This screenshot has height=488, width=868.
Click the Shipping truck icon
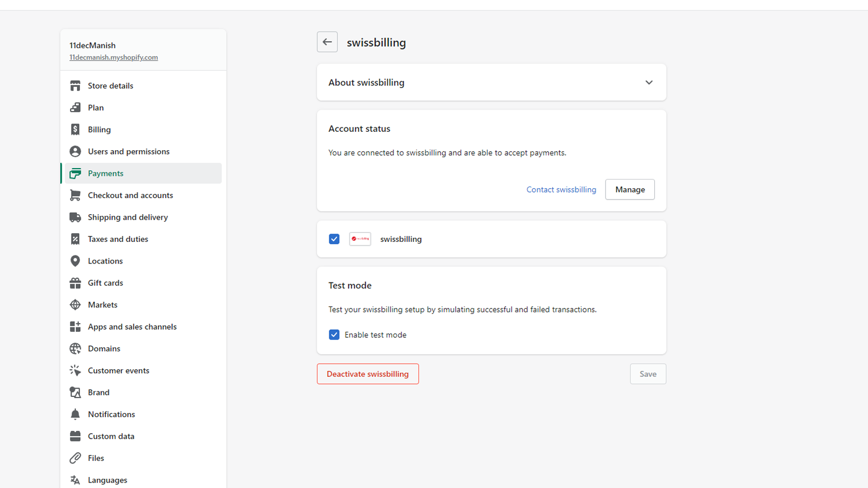75,217
